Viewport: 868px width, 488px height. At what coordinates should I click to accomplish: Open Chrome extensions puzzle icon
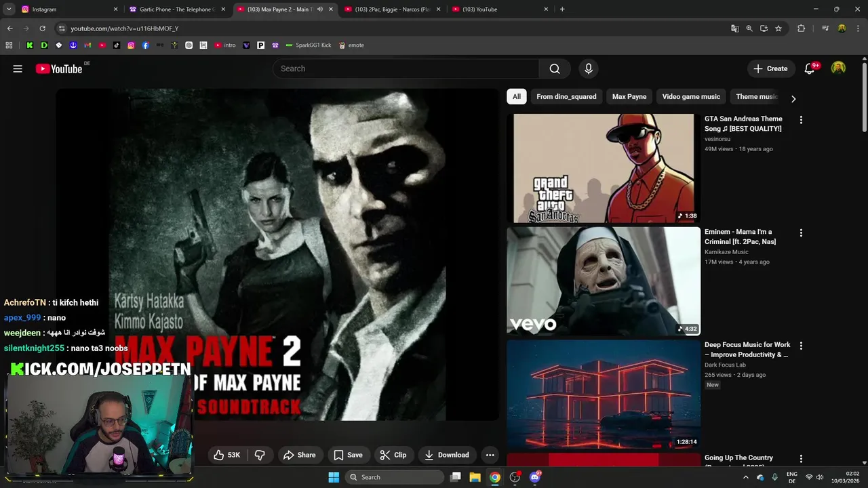click(801, 28)
